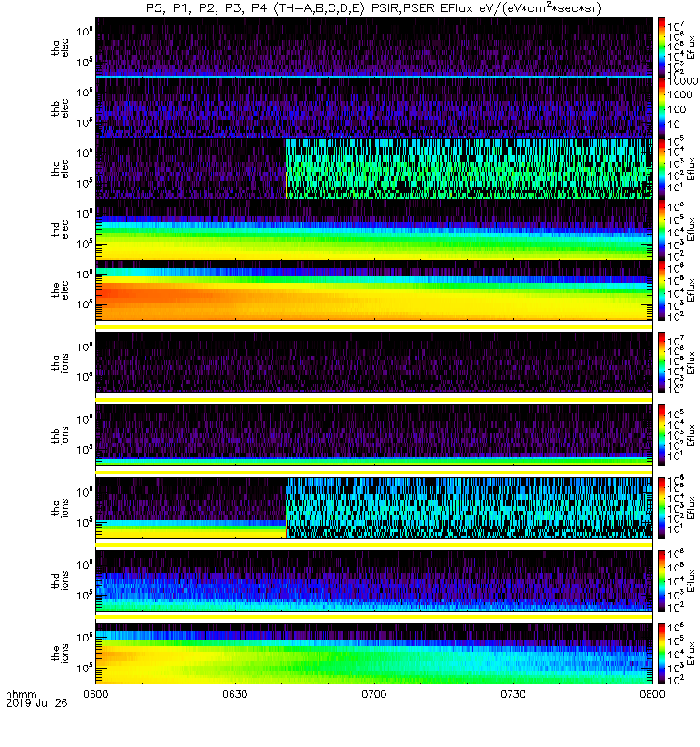Click the 'thd ions' y-axis label

click(60, 581)
